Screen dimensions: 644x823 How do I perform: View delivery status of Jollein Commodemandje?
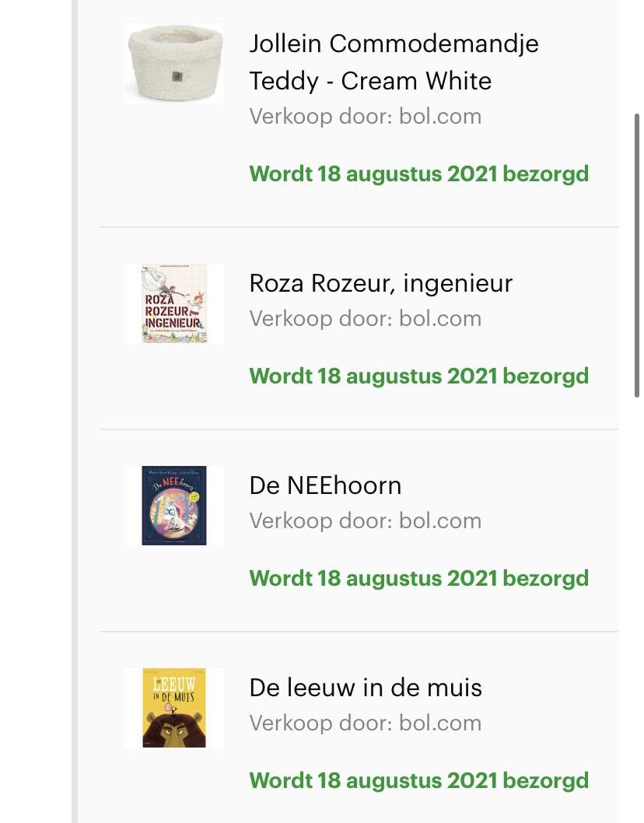pyautogui.click(x=419, y=174)
